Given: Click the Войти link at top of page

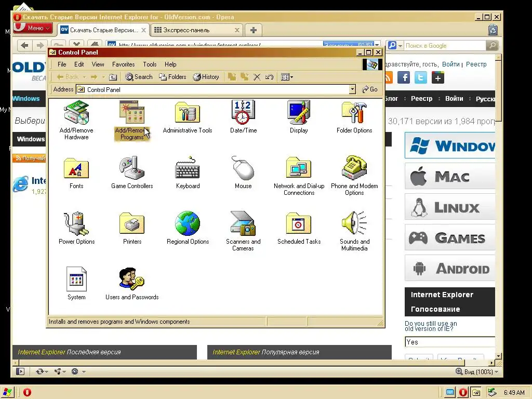Looking at the screenshot, I should point(450,64).
